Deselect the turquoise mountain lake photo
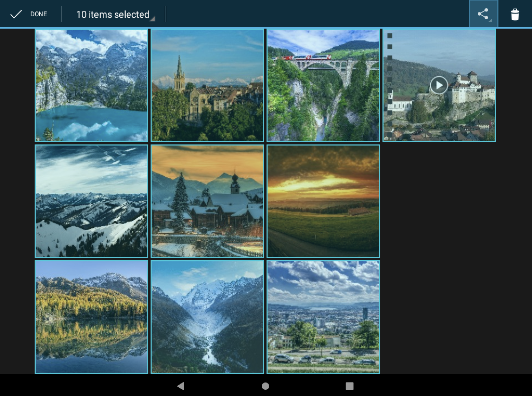Screen dimensions: 532x396 pos(91,85)
